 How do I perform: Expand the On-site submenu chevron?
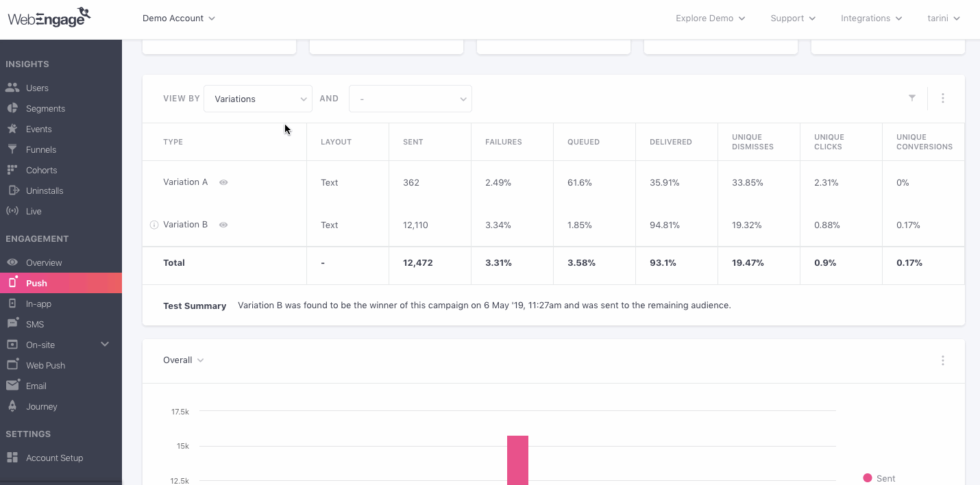105,344
